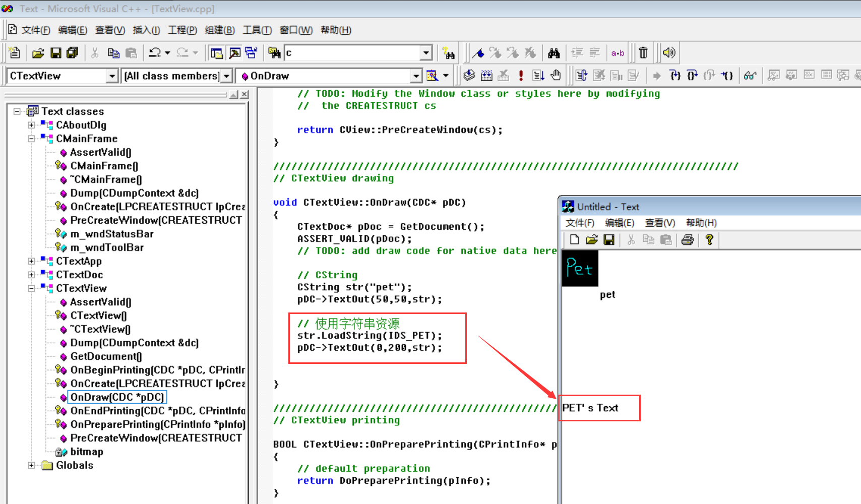The height and width of the screenshot is (504, 861).
Task: Open 文件(F) menu in Untitled - Text window
Action: click(580, 223)
